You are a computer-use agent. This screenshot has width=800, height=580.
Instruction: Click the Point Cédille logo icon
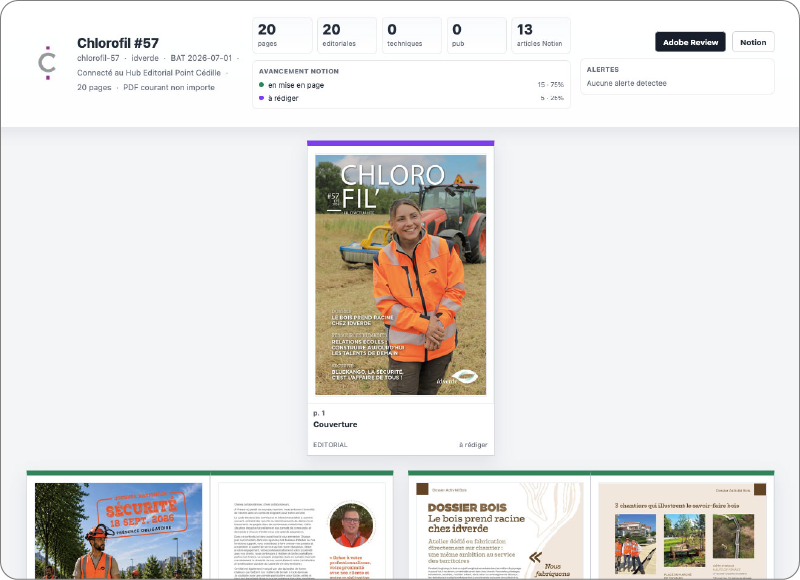click(x=47, y=63)
